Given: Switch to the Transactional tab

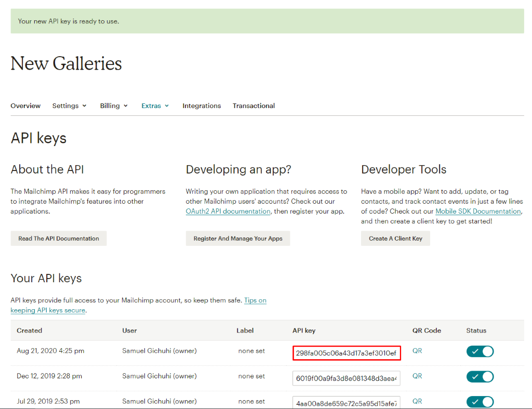Looking at the screenshot, I should 254,105.
